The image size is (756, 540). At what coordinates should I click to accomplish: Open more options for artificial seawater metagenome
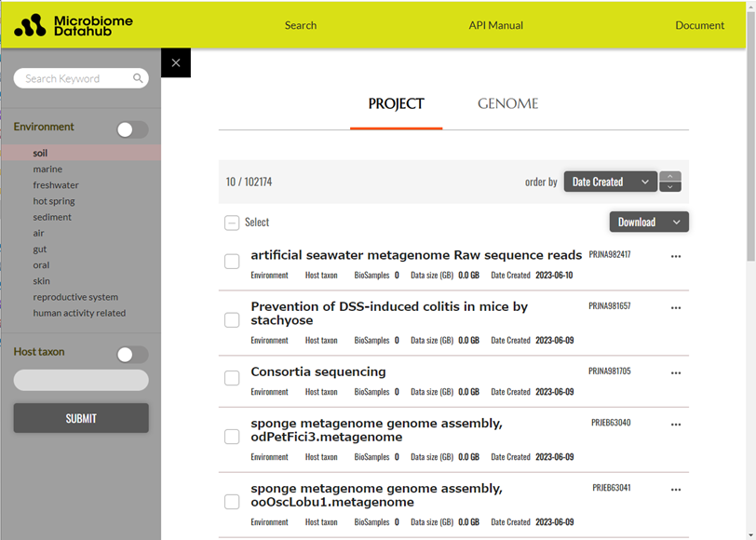676,256
